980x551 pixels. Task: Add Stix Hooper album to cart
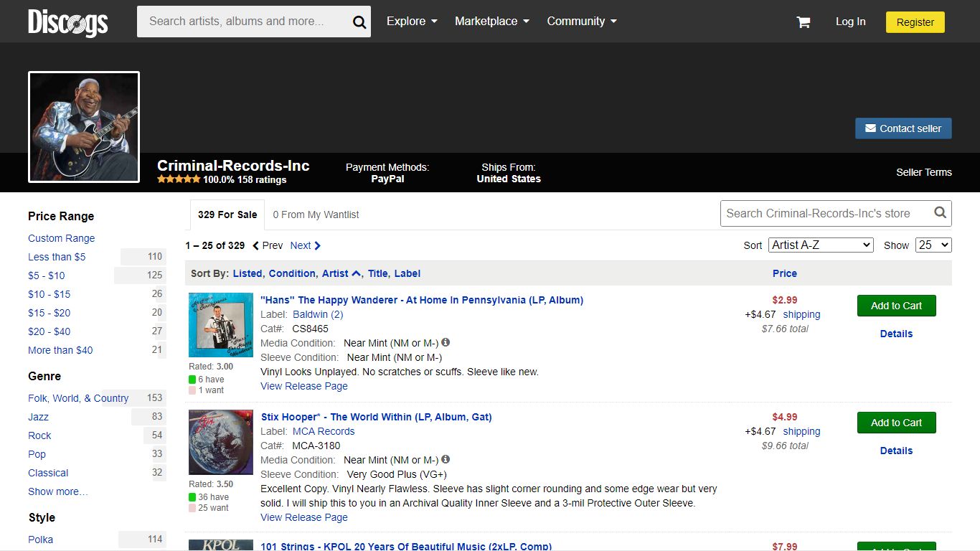pyautogui.click(x=896, y=423)
